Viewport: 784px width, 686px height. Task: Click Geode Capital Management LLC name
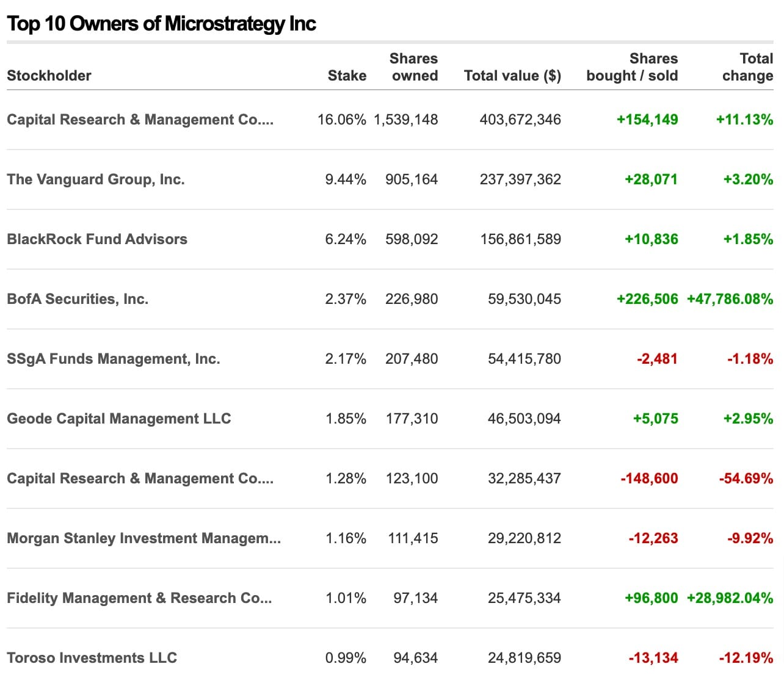[119, 419]
